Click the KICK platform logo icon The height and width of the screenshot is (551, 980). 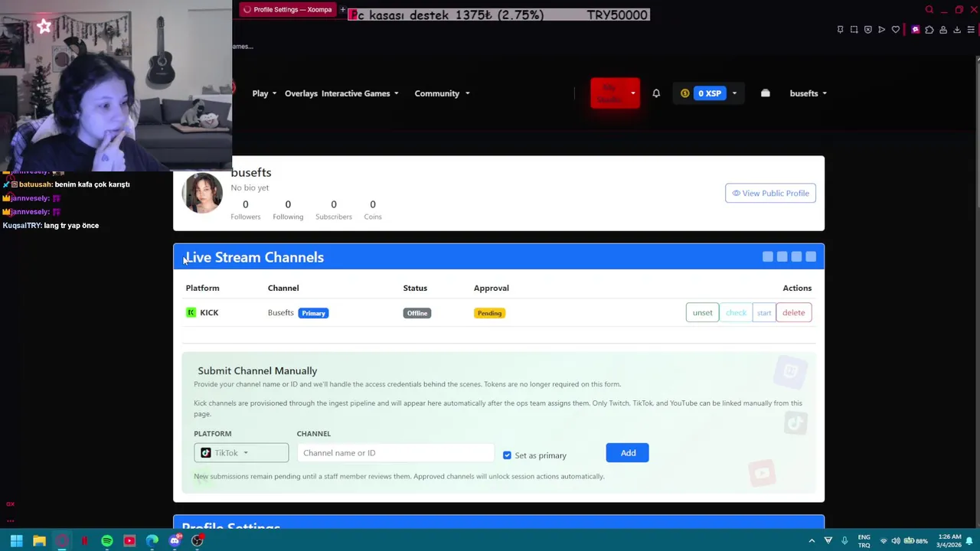pos(191,312)
